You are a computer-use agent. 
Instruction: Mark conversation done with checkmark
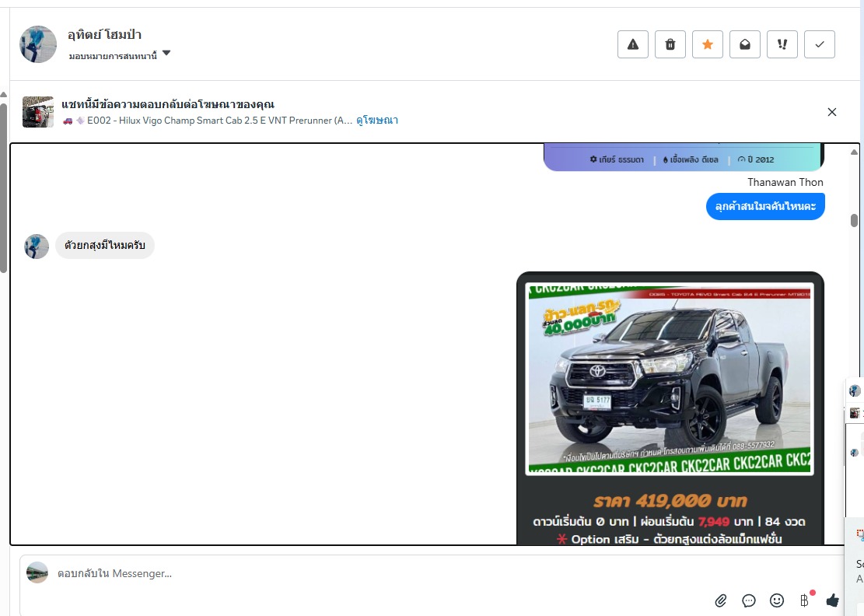pos(820,44)
